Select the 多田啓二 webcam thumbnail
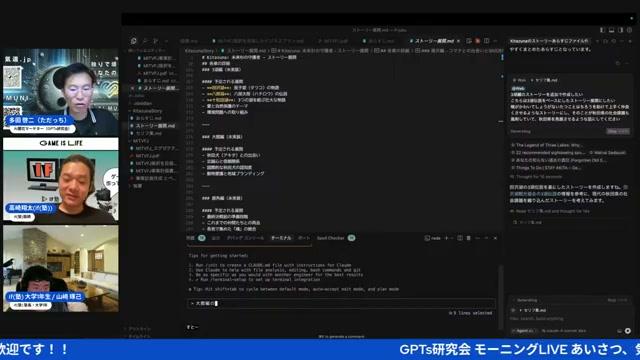 [x=61, y=92]
